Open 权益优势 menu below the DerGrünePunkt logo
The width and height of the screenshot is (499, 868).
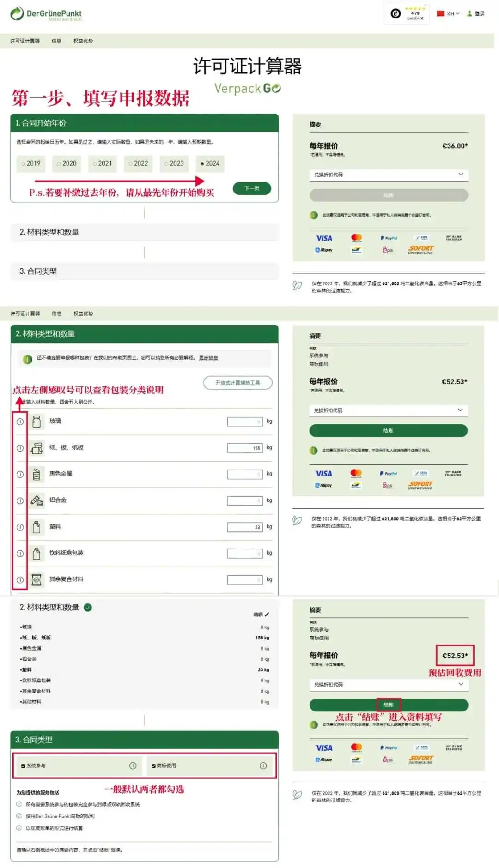[x=83, y=41]
